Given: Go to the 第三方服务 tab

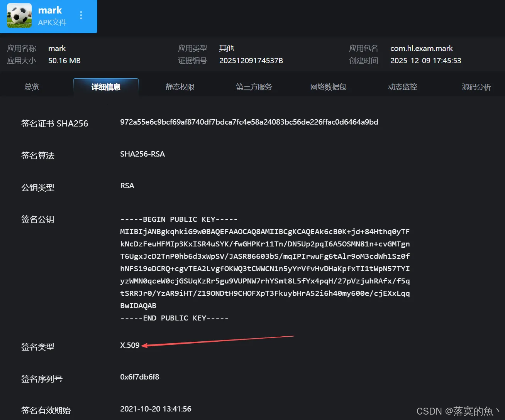Looking at the screenshot, I should 254,87.
